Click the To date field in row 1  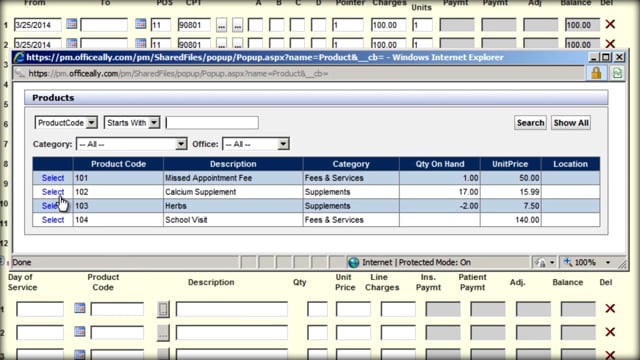pos(104,25)
